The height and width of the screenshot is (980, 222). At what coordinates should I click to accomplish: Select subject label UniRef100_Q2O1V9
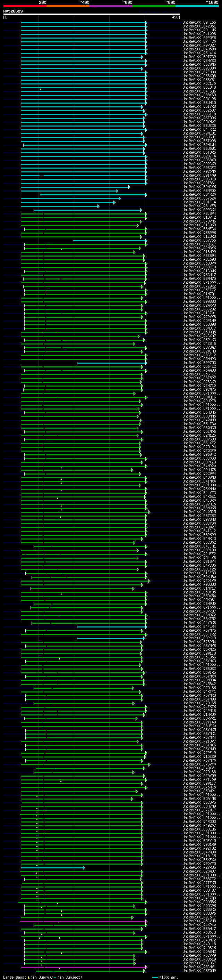[199, 581]
